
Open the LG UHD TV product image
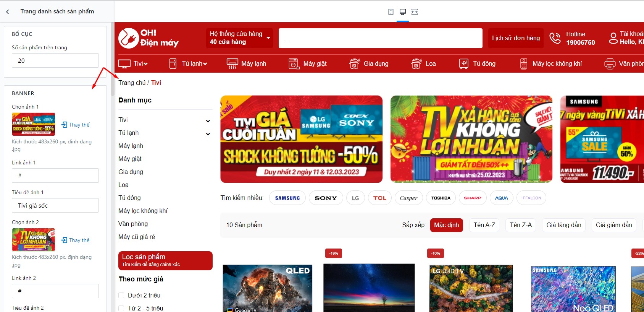[x=471, y=289]
